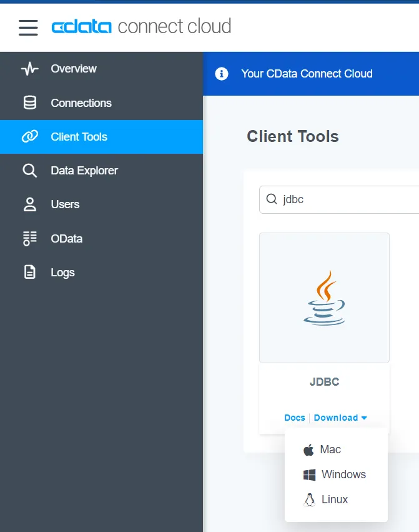The width and height of the screenshot is (419, 532).
Task: Click the search field containing jdbc
Action: click(x=339, y=199)
